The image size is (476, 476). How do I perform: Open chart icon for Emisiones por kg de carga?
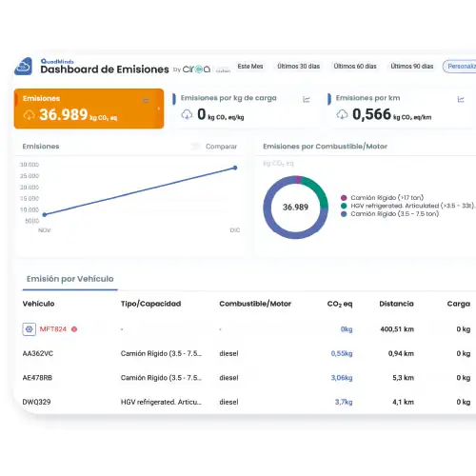coord(307,100)
